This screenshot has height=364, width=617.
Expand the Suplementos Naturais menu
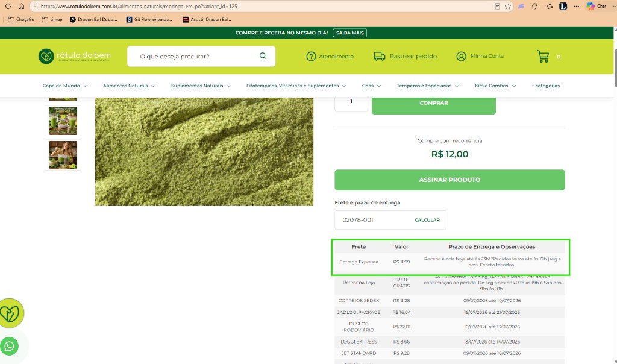(201, 86)
